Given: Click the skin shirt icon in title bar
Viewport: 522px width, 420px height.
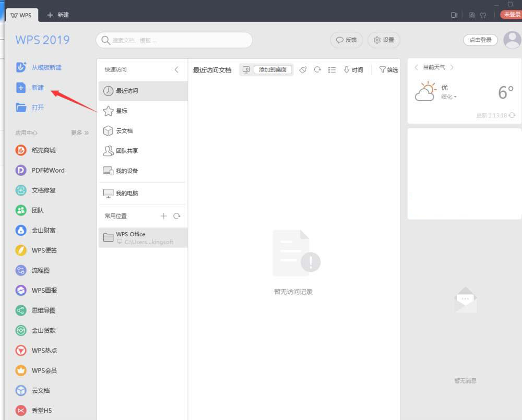Looking at the screenshot, I should 483,15.
